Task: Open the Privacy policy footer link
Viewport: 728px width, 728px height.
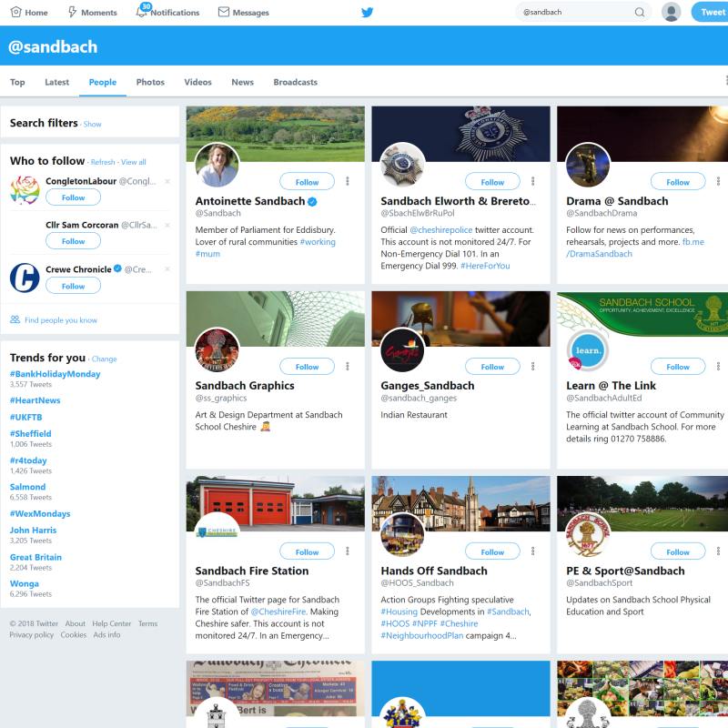Action: (31, 634)
